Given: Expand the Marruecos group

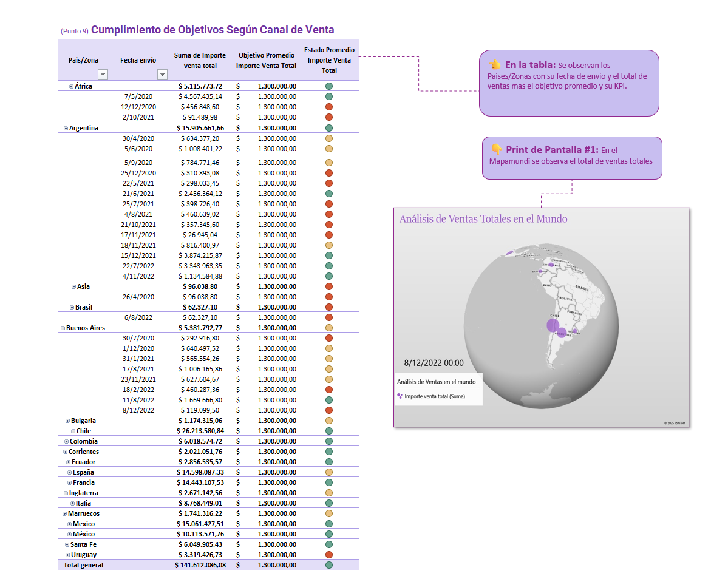Looking at the screenshot, I should pos(64,514).
